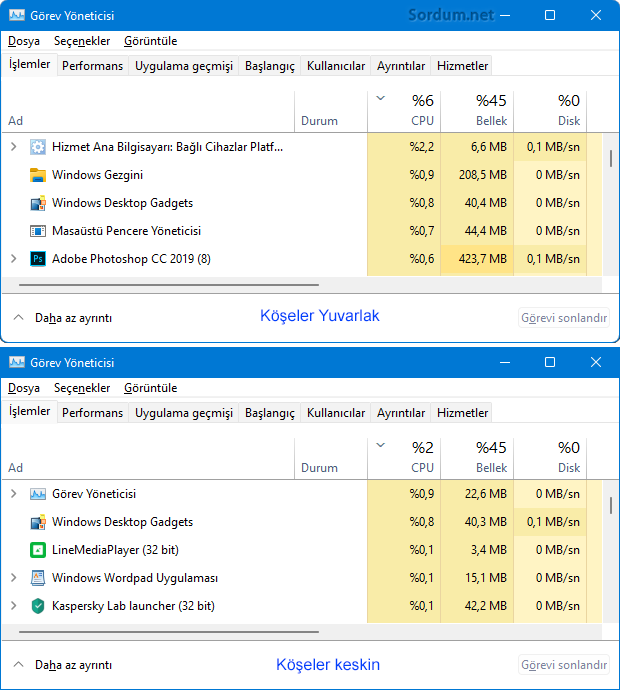Click horizontal scrollbar in bottom window

pyautogui.click(x=169, y=632)
